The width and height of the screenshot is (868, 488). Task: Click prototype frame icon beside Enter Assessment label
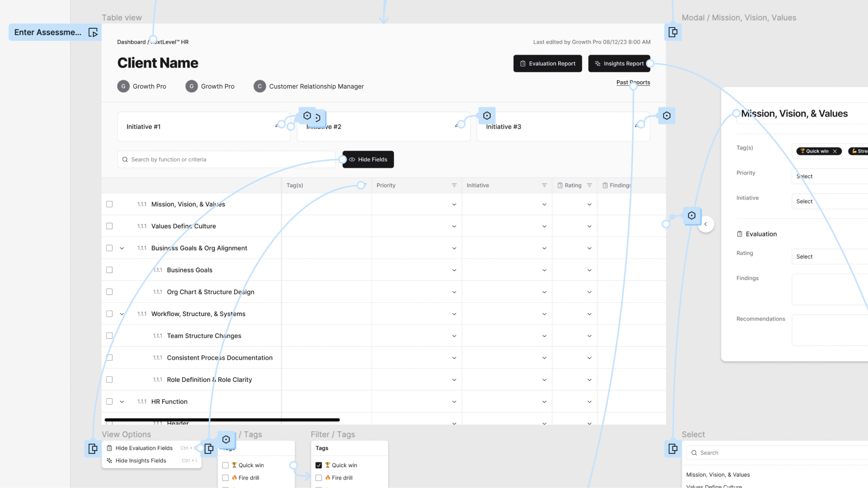point(93,32)
